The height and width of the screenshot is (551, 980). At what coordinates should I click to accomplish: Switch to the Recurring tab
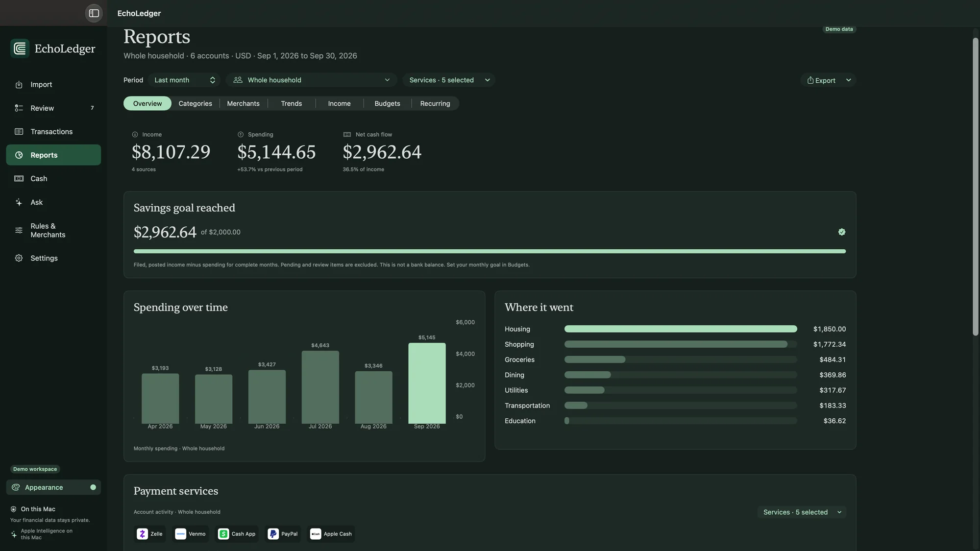click(435, 103)
